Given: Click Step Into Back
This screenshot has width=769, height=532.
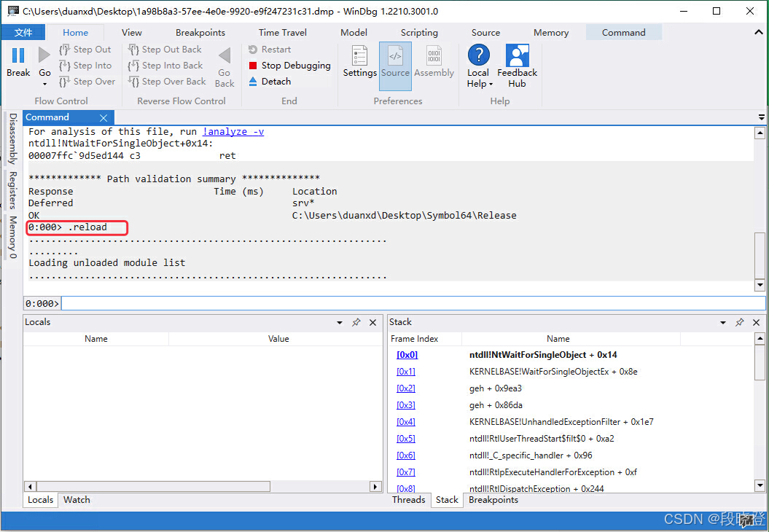Looking at the screenshot, I should point(165,65).
